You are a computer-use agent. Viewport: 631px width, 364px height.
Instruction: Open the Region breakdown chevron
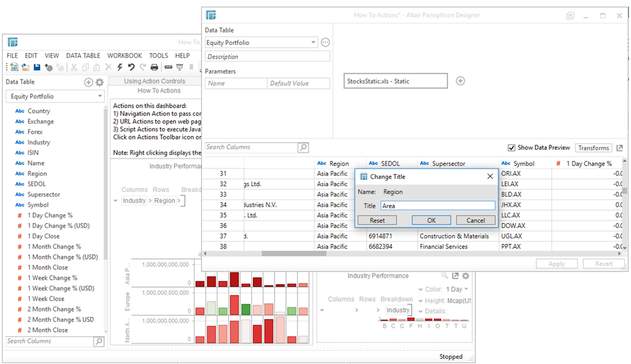tap(179, 200)
